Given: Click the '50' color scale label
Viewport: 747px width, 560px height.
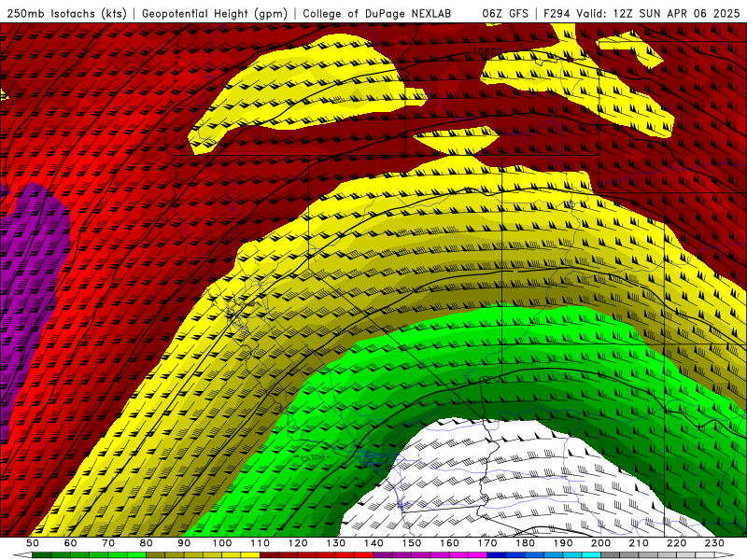Looking at the screenshot, I should 33,543.
